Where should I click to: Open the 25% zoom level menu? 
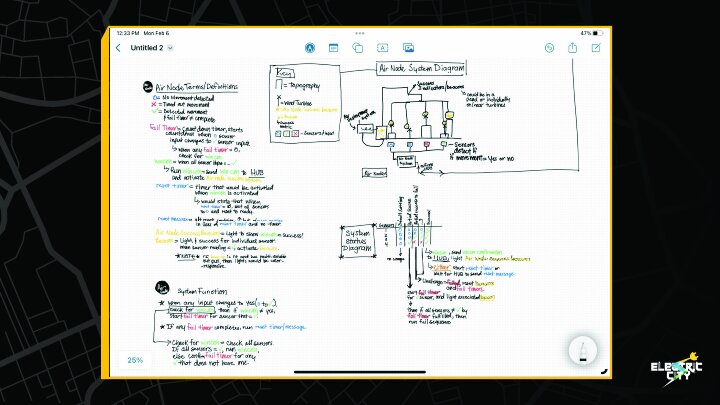pyautogui.click(x=135, y=360)
